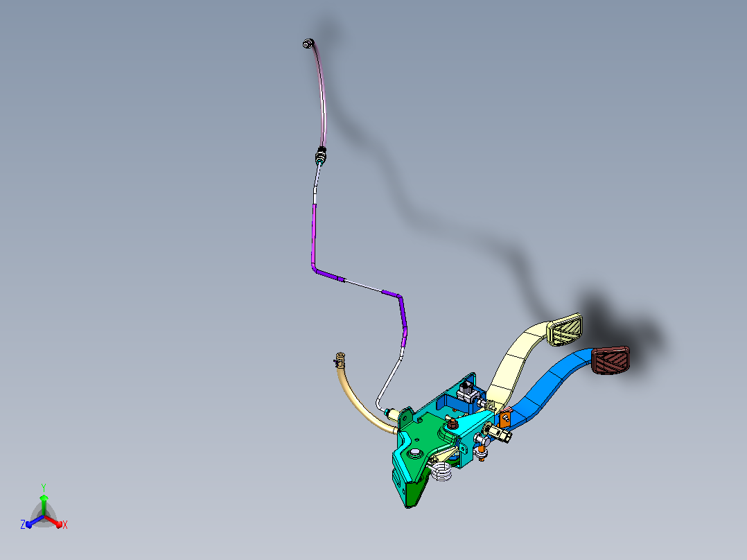Select the black cable adjuster connector mid-cable
The image size is (747, 560).
point(321,155)
